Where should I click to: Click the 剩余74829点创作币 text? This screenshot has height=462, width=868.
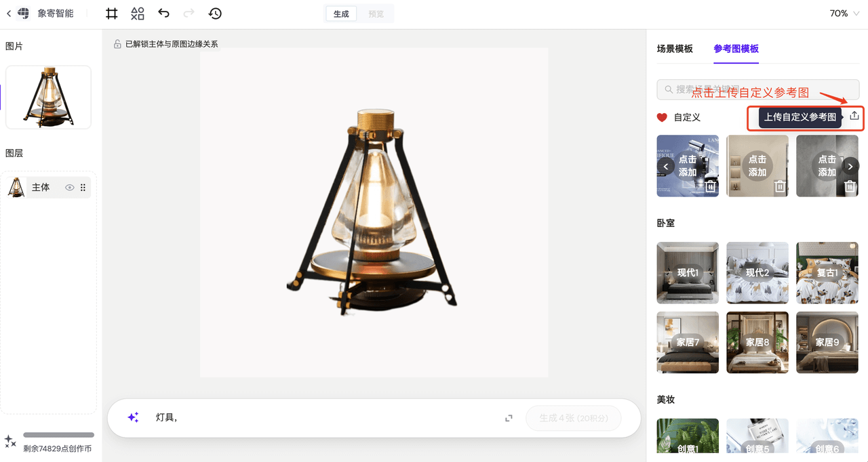[x=57, y=448]
